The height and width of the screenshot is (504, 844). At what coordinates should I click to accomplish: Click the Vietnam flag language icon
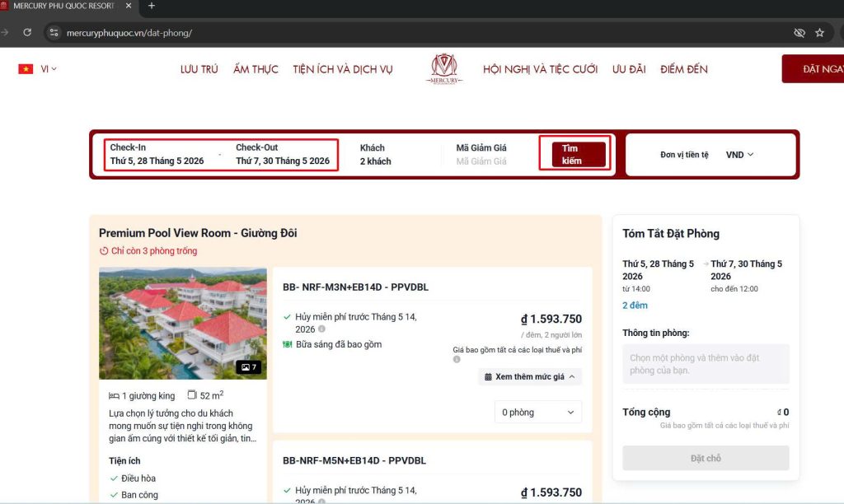click(26, 69)
